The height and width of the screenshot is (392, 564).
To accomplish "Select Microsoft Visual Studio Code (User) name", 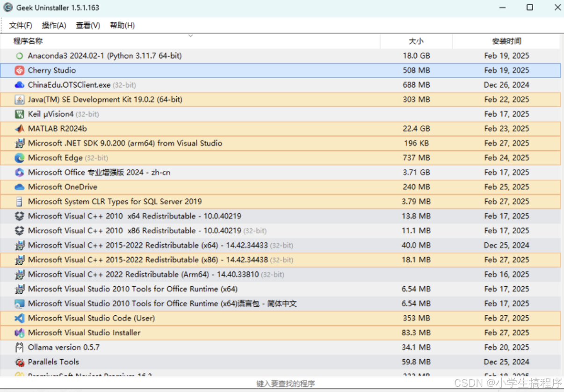I will (91, 318).
